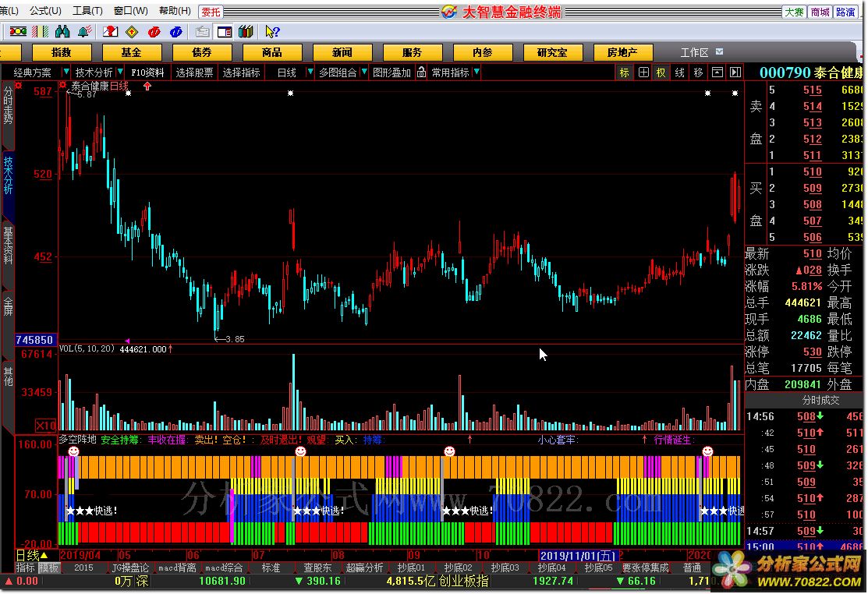Click the up-arrow box icon in chart toolbar
Screen dimensions: 868x594
click(x=717, y=72)
